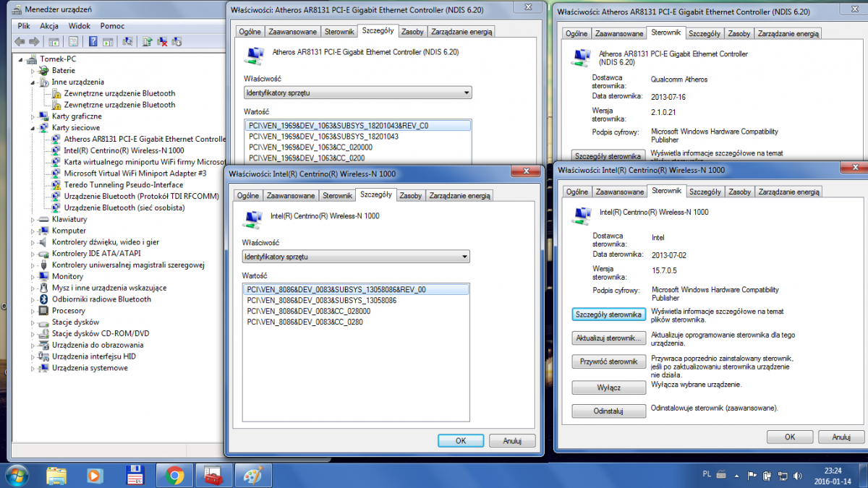Show hidden tray icons arrow
868x488 pixels.
[x=737, y=476]
